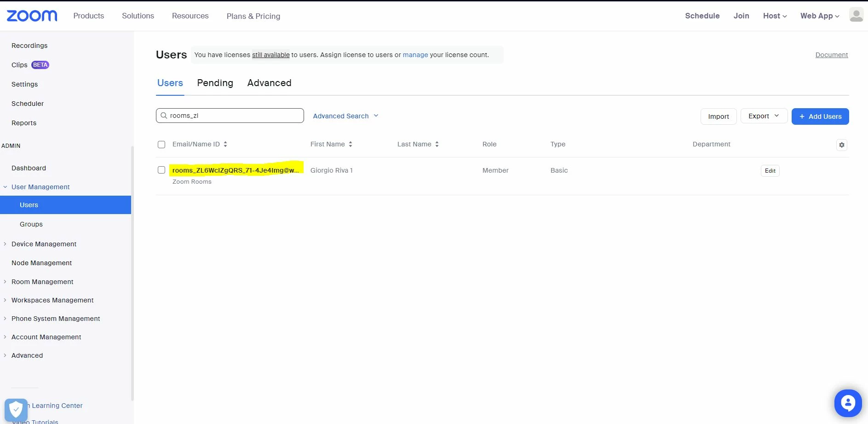
Task: Open table column settings gear
Action: [842, 145]
